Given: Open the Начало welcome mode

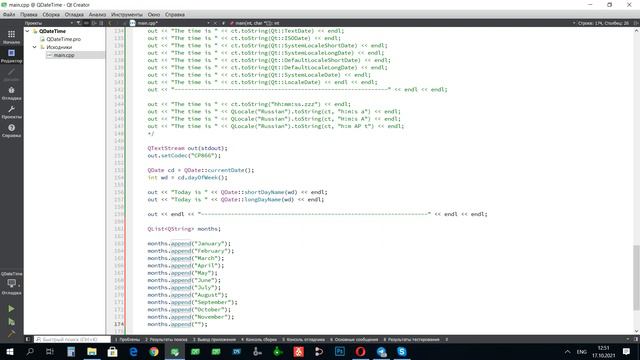Looking at the screenshot, I should tap(11, 37).
